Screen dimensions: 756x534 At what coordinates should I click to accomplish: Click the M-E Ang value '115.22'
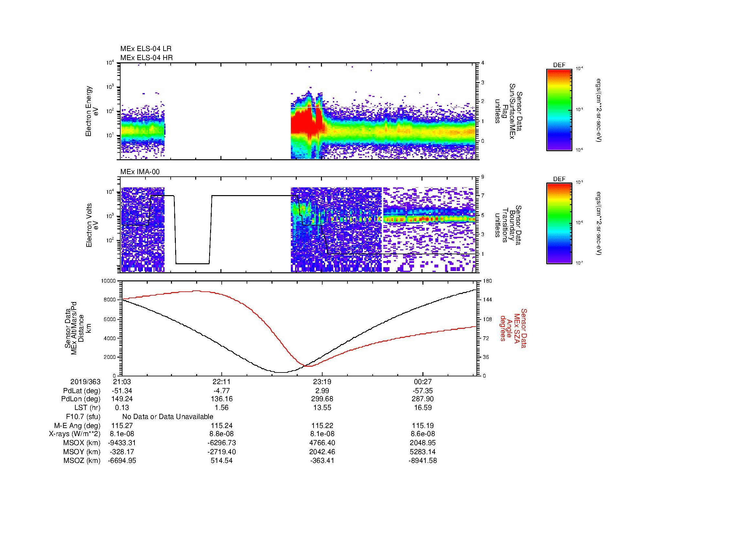tap(322, 426)
